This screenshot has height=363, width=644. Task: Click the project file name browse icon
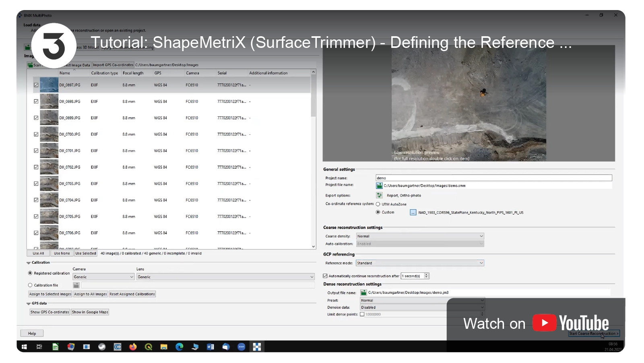pos(379,186)
